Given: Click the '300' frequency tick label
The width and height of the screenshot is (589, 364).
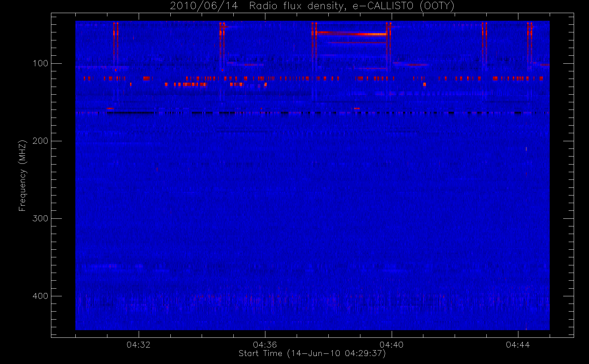Looking at the screenshot, I should tap(40, 218).
